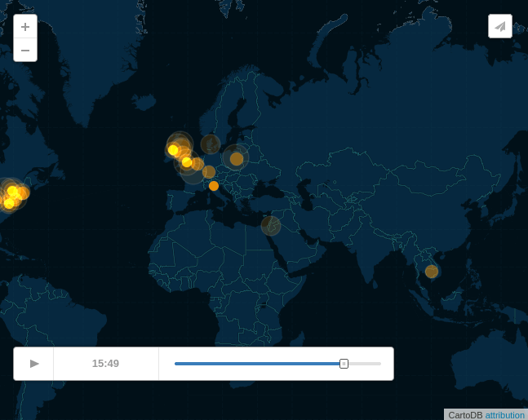Click the timeline slider handle
The height and width of the screenshot is (420, 528).
click(x=344, y=364)
